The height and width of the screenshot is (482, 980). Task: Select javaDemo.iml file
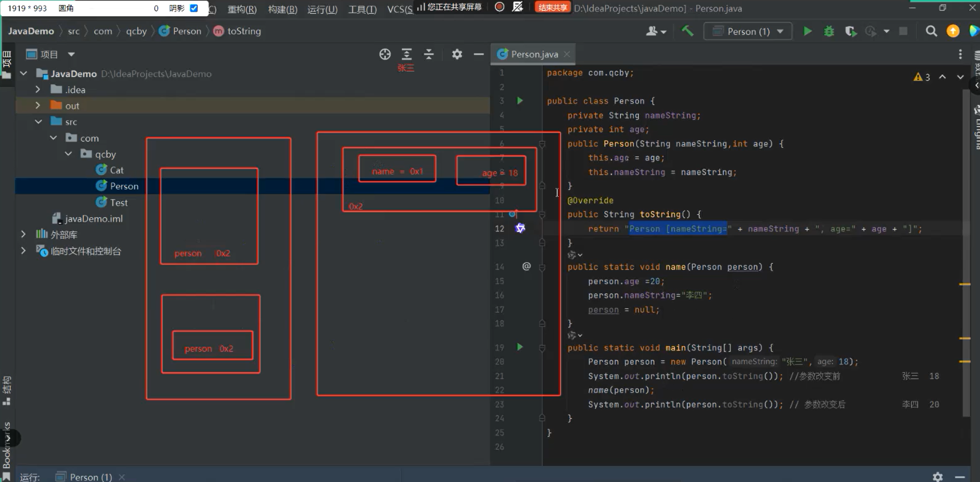click(87, 219)
